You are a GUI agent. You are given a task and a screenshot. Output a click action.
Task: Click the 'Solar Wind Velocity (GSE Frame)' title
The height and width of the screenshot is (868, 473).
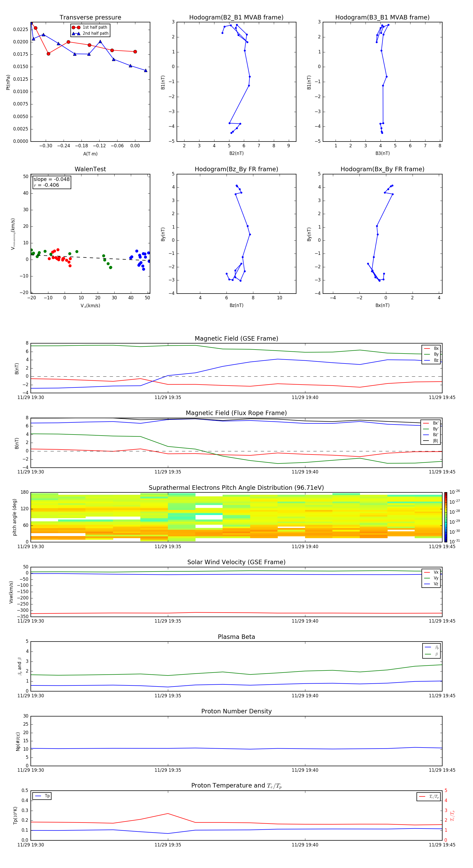coord(236,562)
